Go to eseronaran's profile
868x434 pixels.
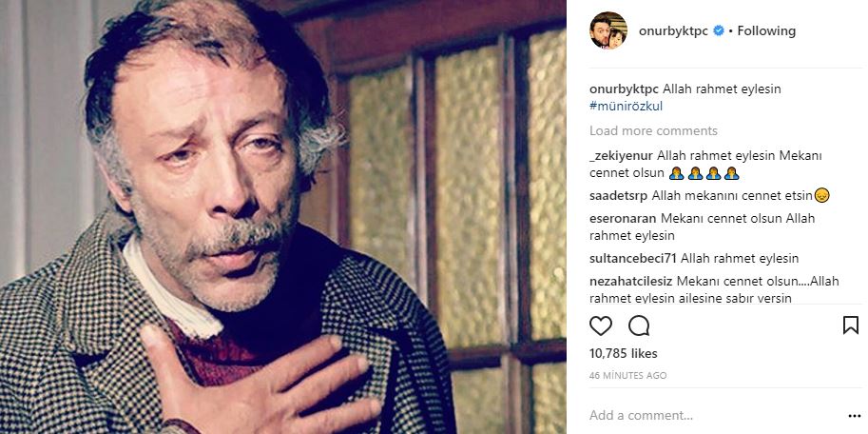click(623, 218)
